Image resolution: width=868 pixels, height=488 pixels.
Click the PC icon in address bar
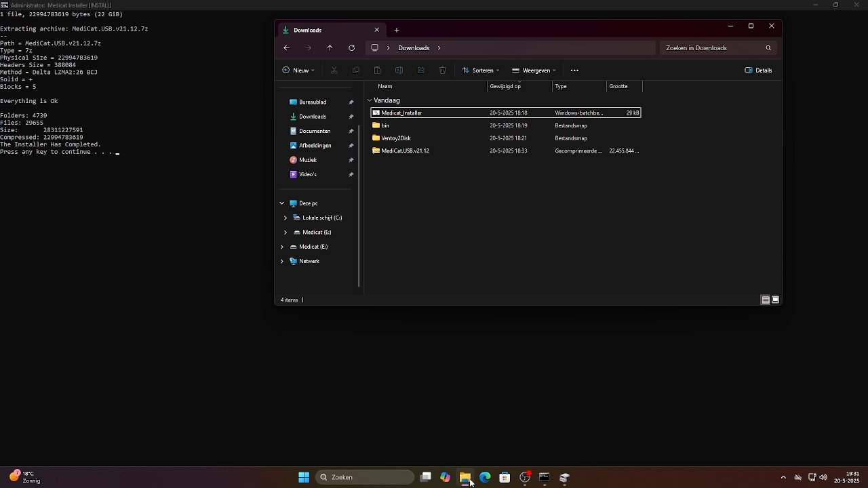pyautogui.click(x=374, y=48)
